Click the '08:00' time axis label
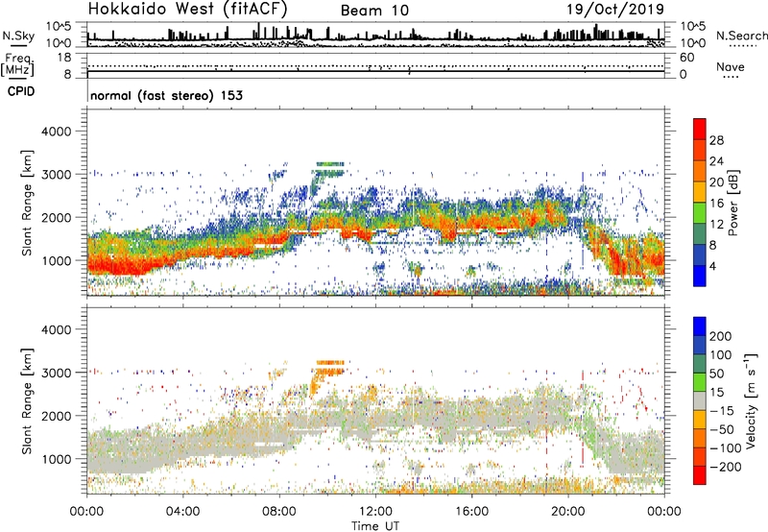The width and height of the screenshot is (768, 532). click(x=279, y=512)
